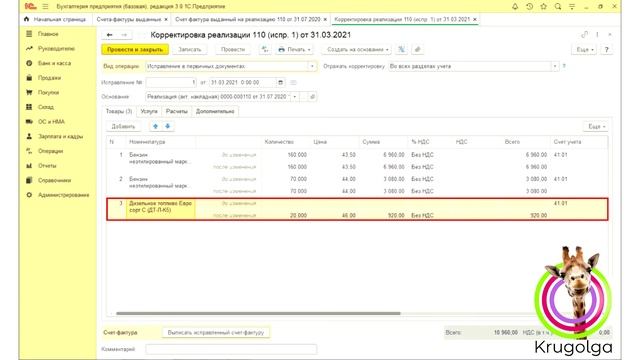Open the Основание document with the open icon

(x=312, y=97)
